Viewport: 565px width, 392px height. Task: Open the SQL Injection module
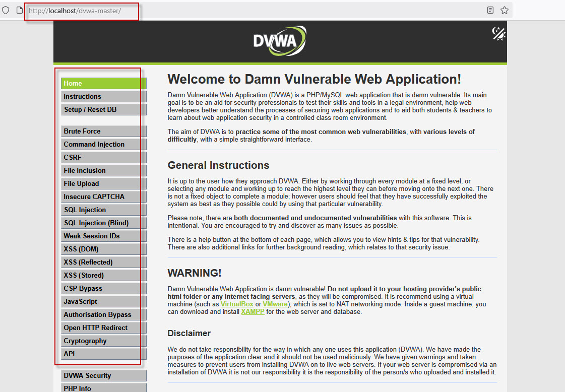pyautogui.click(x=104, y=210)
